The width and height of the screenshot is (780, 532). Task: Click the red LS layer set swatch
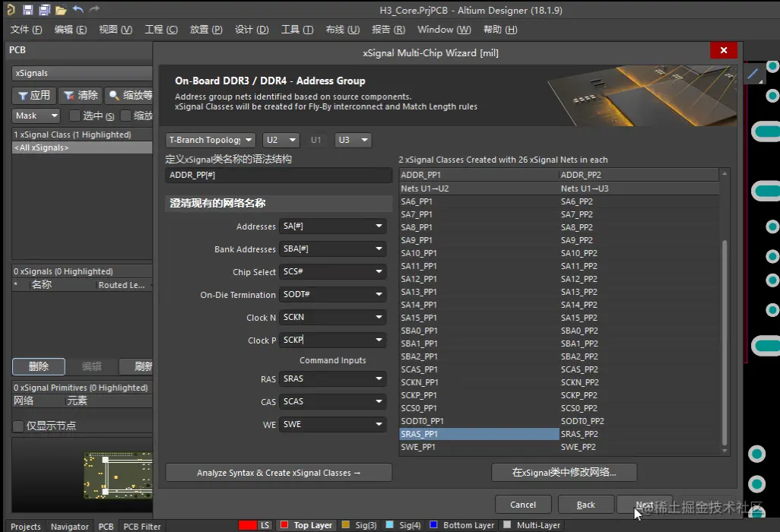(x=248, y=525)
